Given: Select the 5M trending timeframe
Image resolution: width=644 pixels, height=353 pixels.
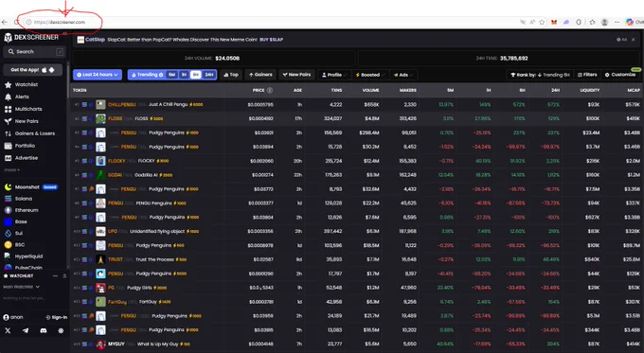Looking at the screenshot, I should tap(172, 75).
